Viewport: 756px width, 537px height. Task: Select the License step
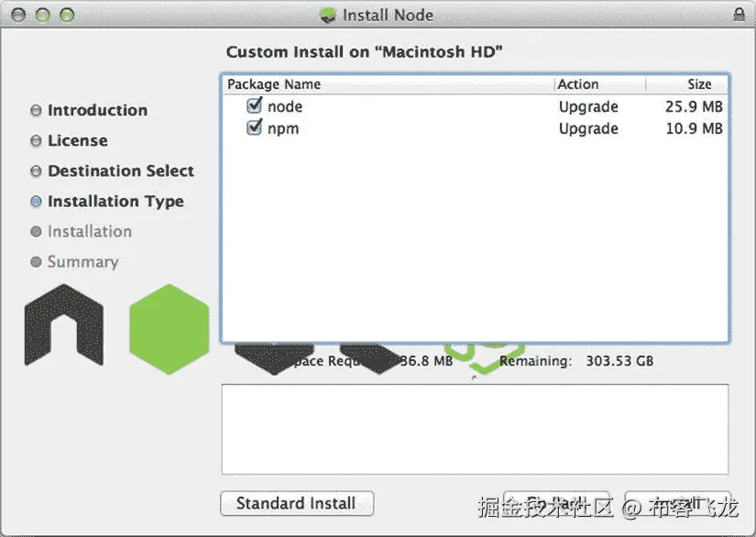click(x=78, y=141)
